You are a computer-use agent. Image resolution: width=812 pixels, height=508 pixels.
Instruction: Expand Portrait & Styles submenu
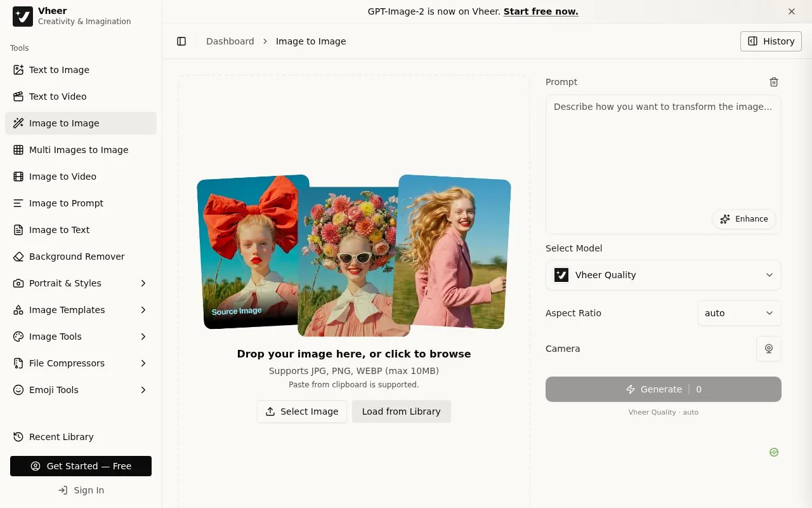pyautogui.click(x=81, y=283)
